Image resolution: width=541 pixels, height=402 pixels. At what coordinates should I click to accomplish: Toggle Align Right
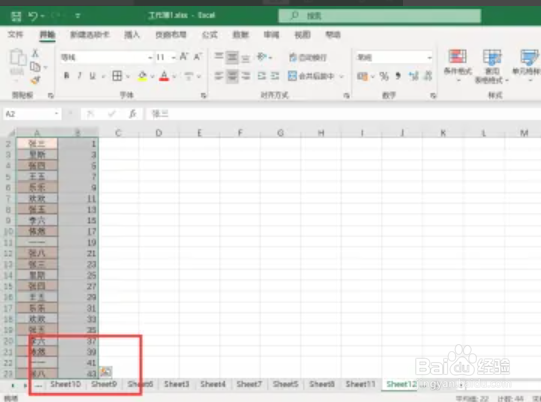point(245,76)
